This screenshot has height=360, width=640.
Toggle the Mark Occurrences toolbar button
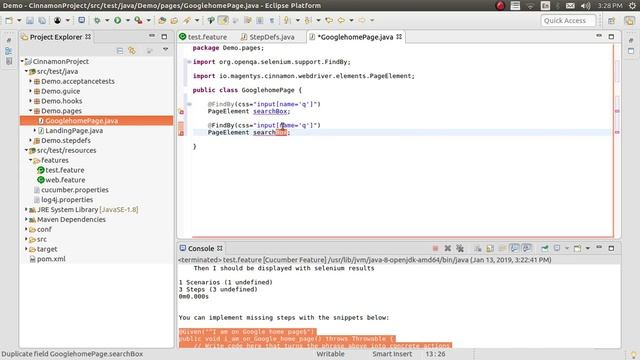coord(223,20)
